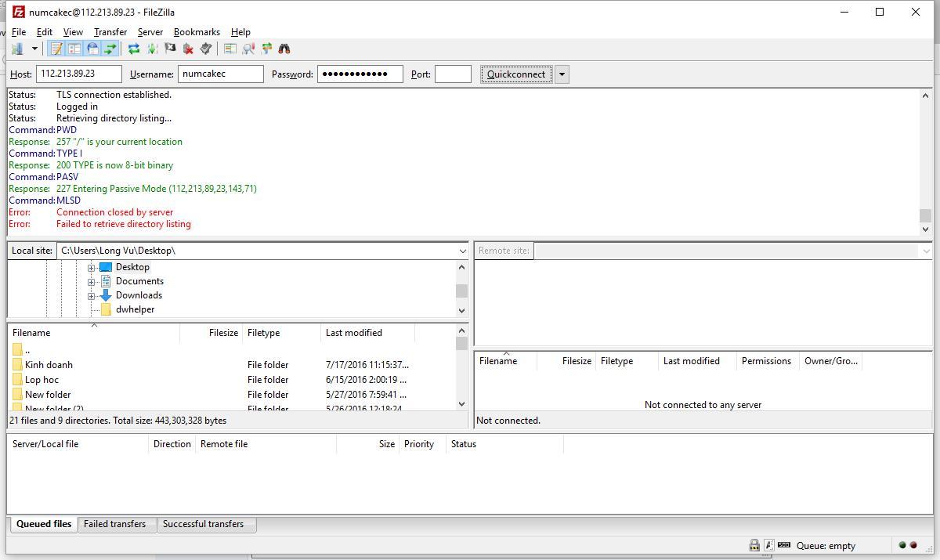Click the speed limit indicator icon
Viewport: 940px width, 560px height.
(x=784, y=544)
